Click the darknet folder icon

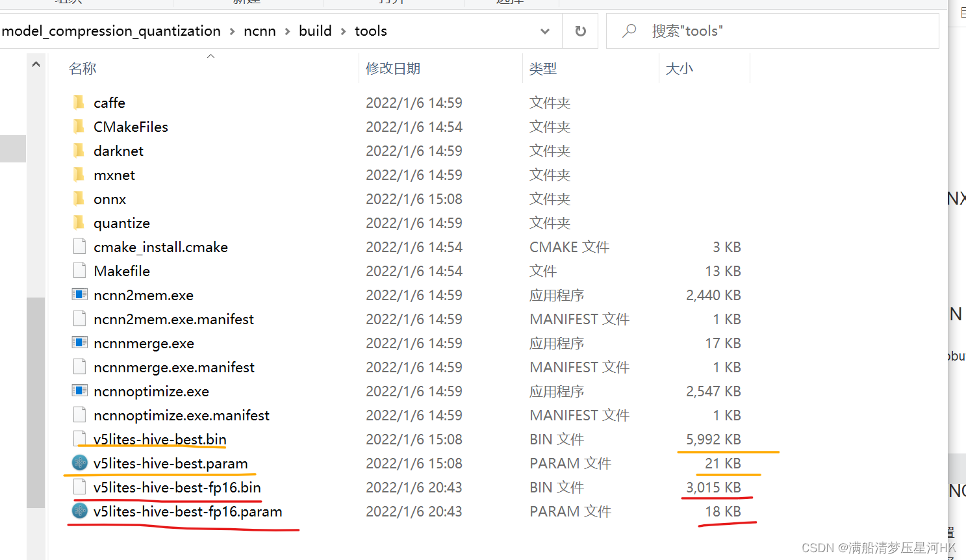[79, 151]
